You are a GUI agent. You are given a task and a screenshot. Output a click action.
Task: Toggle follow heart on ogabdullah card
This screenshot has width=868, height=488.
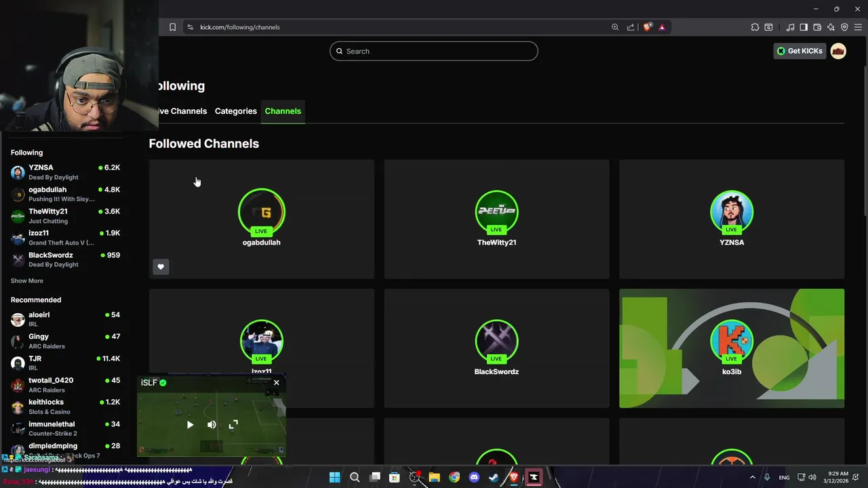(x=161, y=267)
